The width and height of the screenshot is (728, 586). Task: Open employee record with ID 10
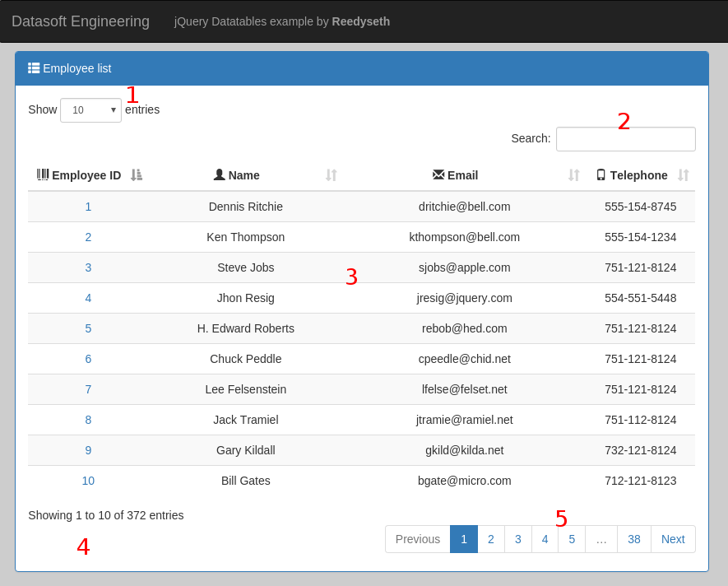tap(88, 481)
